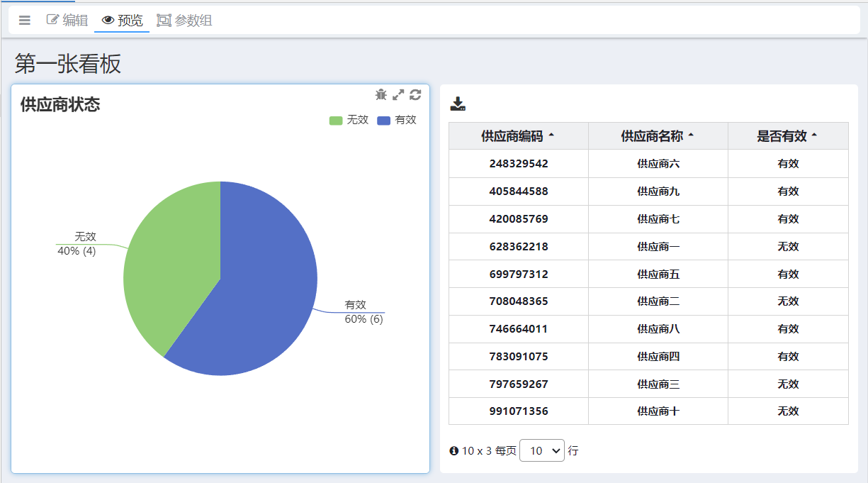Image resolution: width=868 pixels, height=483 pixels.
Task: Sort table by 供应商编码 column
Action: [x=517, y=136]
